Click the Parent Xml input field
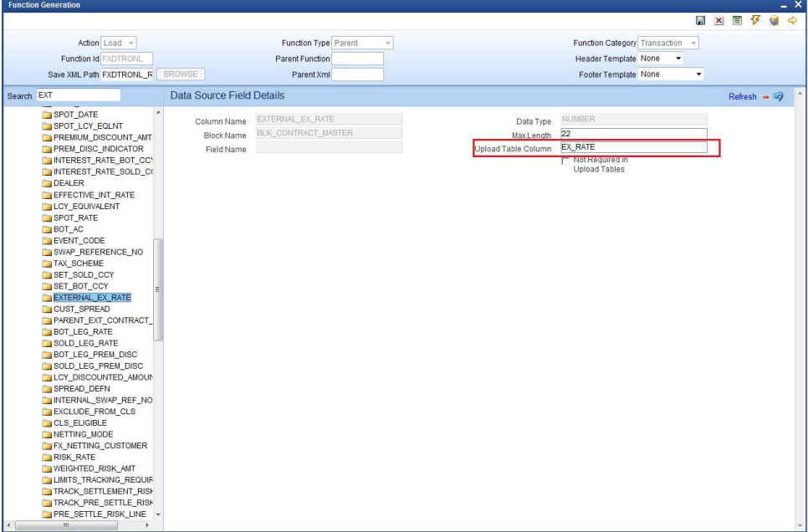 click(x=358, y=74)
